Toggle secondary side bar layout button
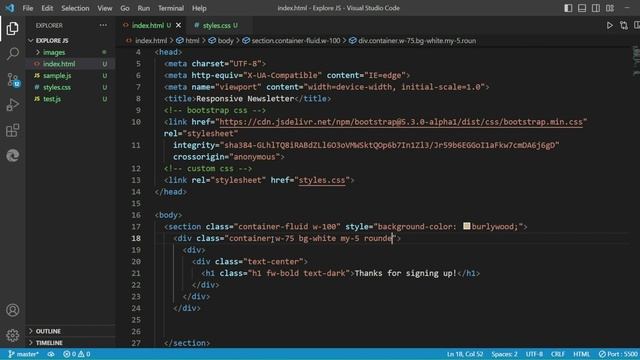Image resolution: width=640 pixels, height=360 pixels. tap(596, 8)
